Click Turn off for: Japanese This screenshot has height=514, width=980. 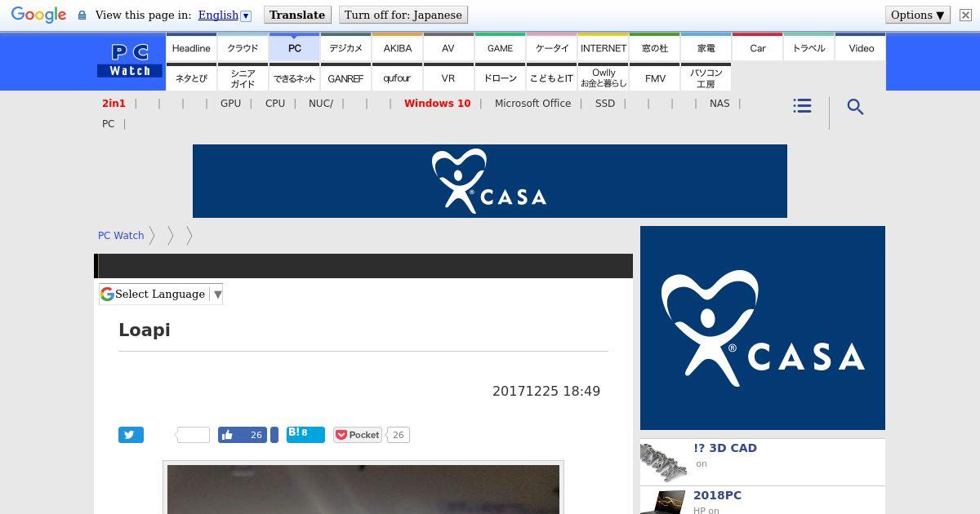403,15
